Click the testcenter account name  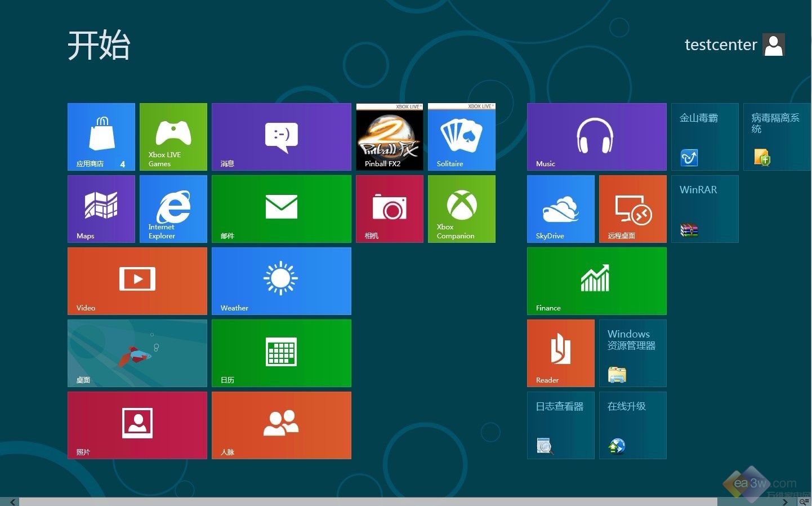(721, 45)
